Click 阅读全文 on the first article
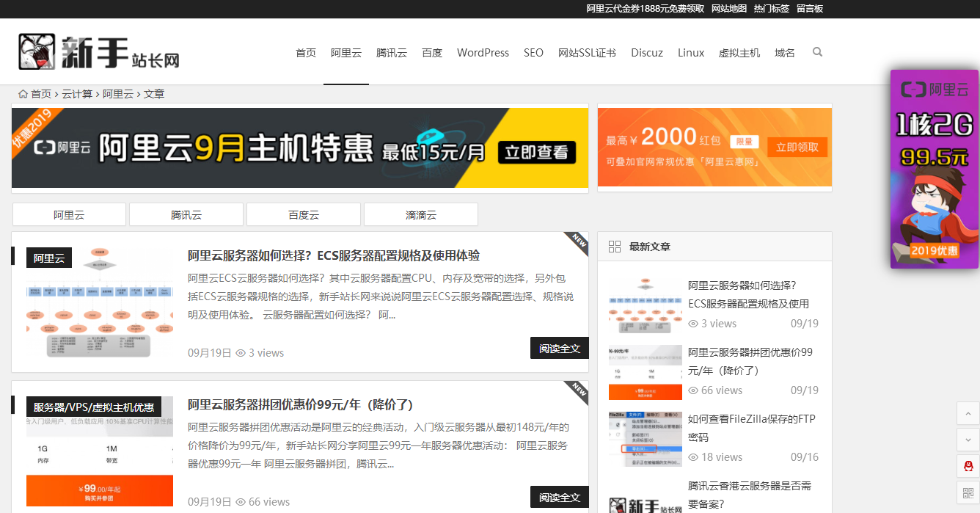Viewport: 980px width, 513px height. pyautogui.click(x=559, y=347)
